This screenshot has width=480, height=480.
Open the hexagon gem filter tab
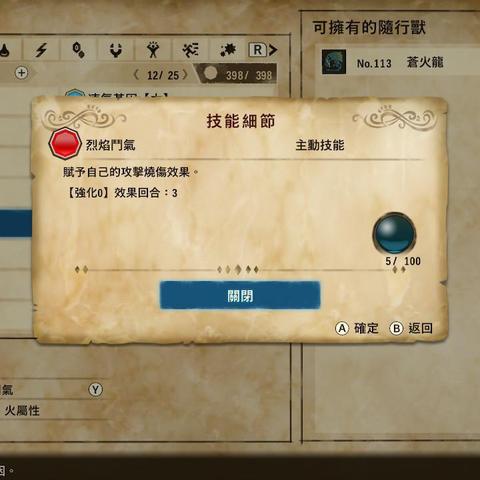(x=79, y=50)
